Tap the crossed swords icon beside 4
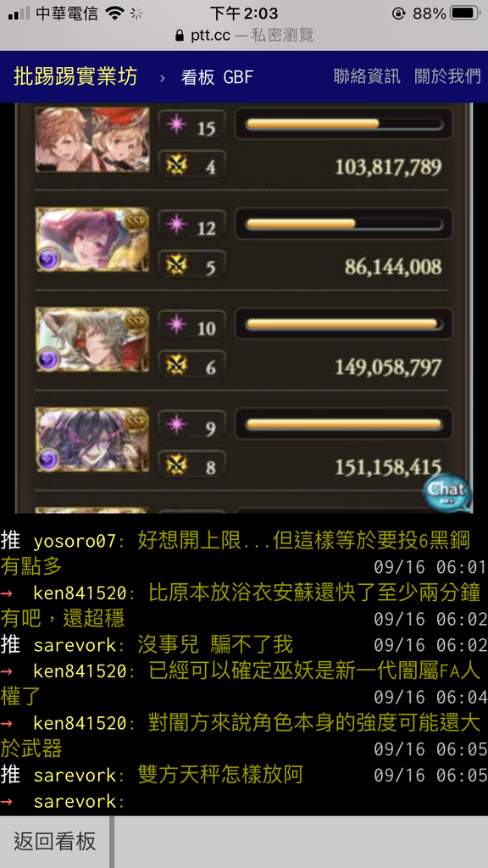The image size is (488, 868). 177,164
